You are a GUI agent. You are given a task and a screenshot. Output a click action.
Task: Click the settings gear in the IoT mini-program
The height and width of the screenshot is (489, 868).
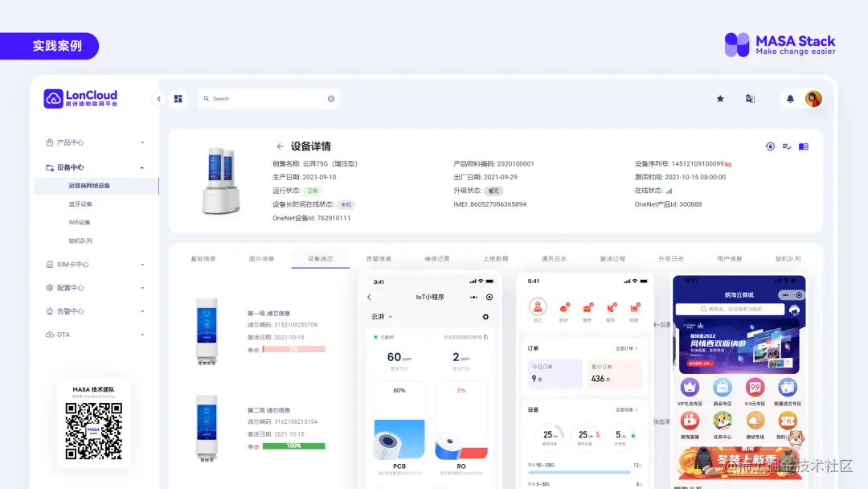485,317
